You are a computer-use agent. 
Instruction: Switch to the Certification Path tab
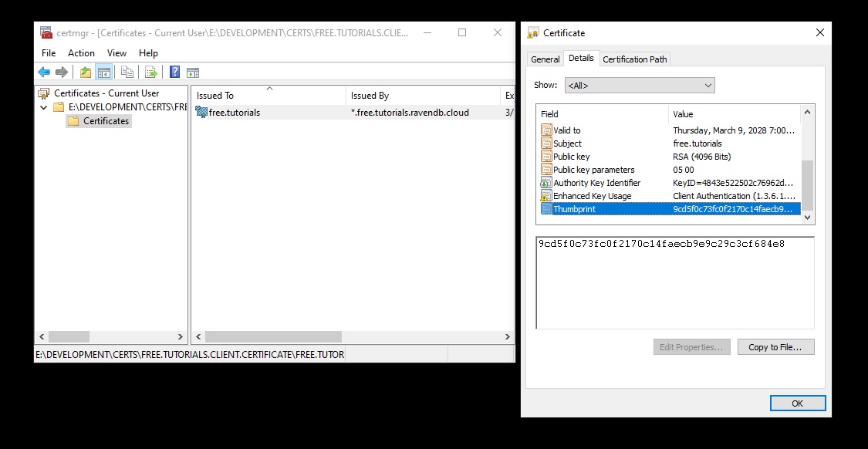point(635,59)
